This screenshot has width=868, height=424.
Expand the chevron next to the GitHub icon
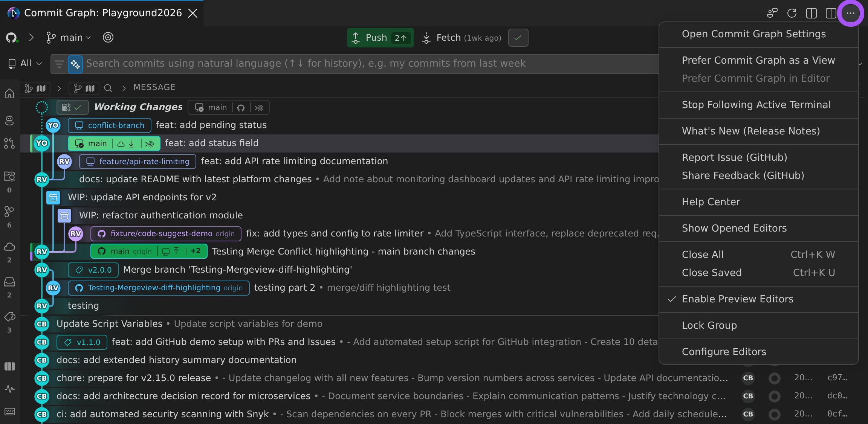click(x=32, y=38)
